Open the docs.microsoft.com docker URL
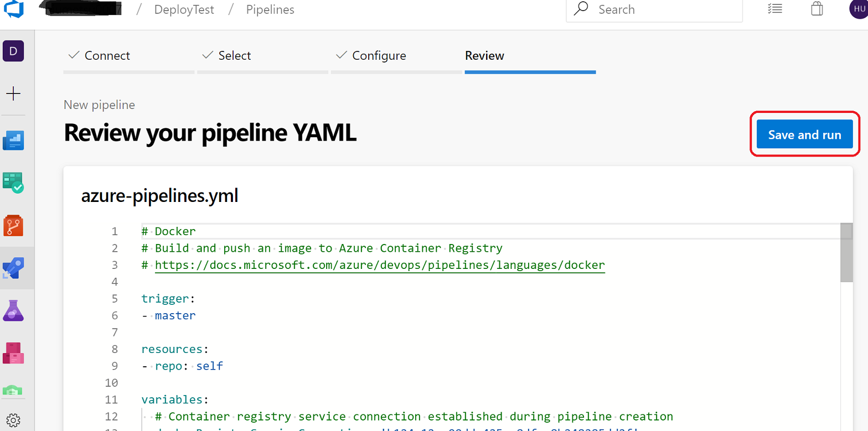The height and width of the screenshot is (431, 868). click(380, 265)
